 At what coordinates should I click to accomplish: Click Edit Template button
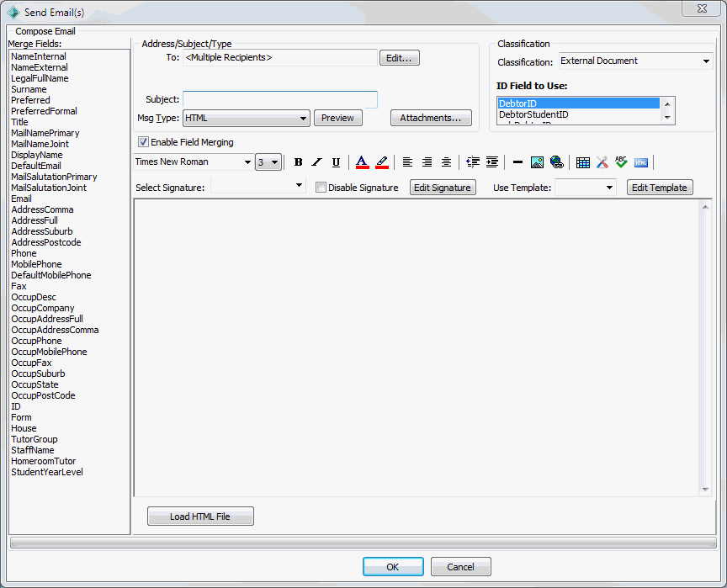click(660, 188)
